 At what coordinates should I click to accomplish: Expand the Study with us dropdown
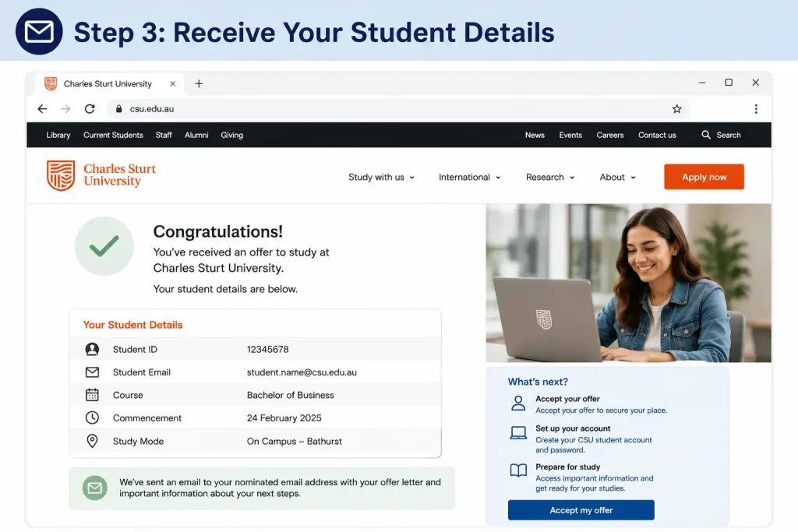click(381, 177)
